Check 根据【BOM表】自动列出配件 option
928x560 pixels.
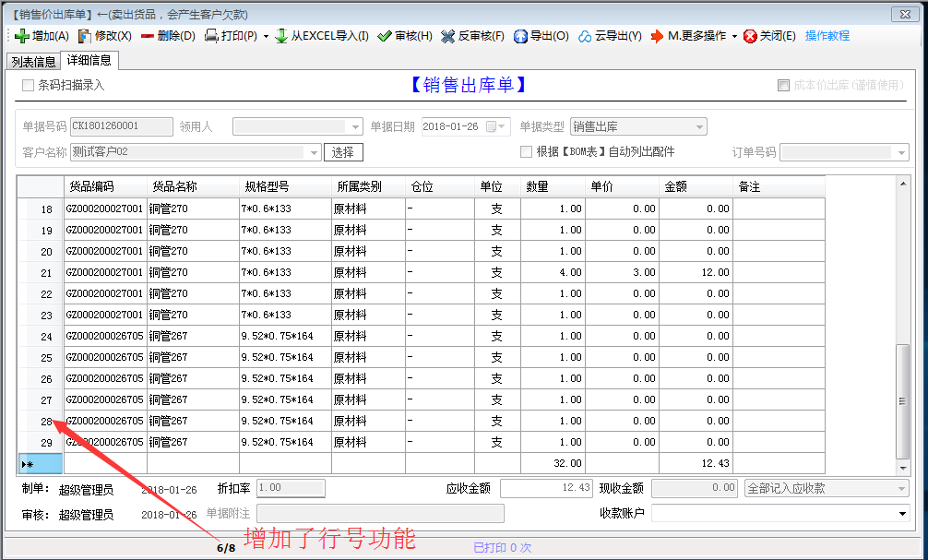(x=525, y=151)
